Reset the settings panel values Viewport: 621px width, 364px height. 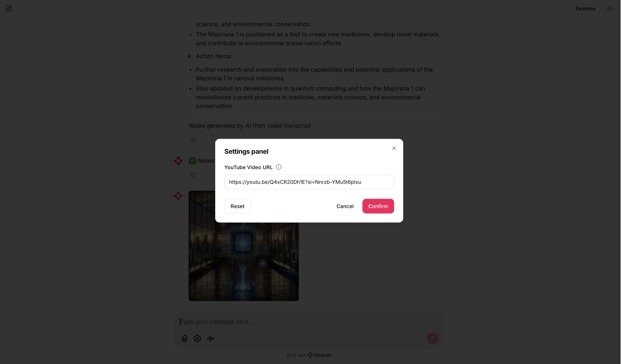point(237,206)
